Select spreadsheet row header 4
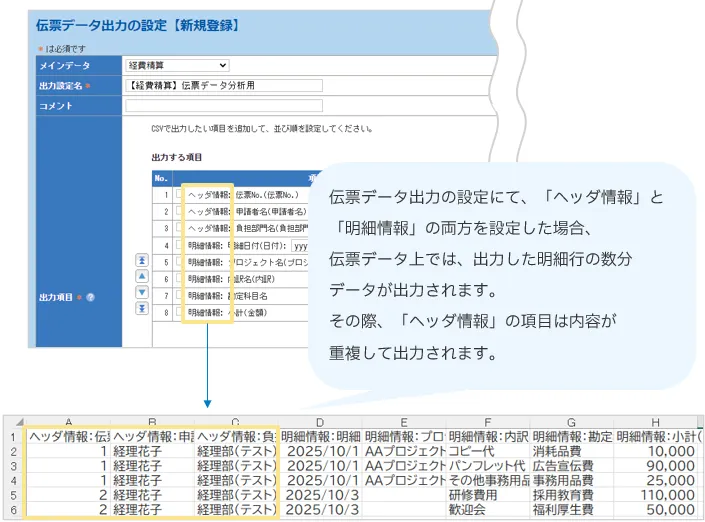The height and width of the screenshot is (522, 705). coord(14,481)
